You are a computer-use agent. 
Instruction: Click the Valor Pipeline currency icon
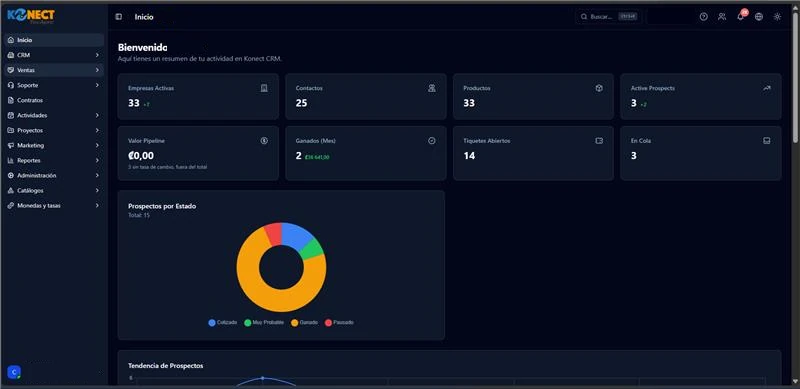(x=264, y=141)
